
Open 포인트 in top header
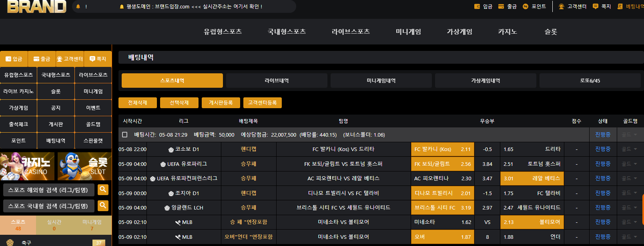pos(534,6)
